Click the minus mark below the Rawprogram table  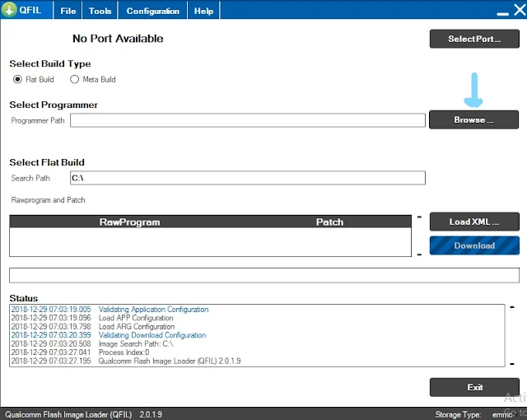coord(419,254)
